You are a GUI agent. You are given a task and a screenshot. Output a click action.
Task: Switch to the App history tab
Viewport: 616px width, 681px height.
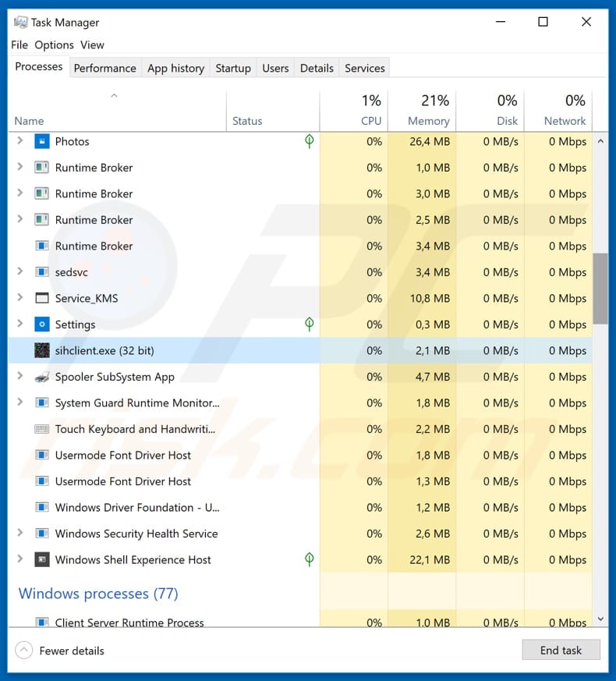(x=175, y=68)
